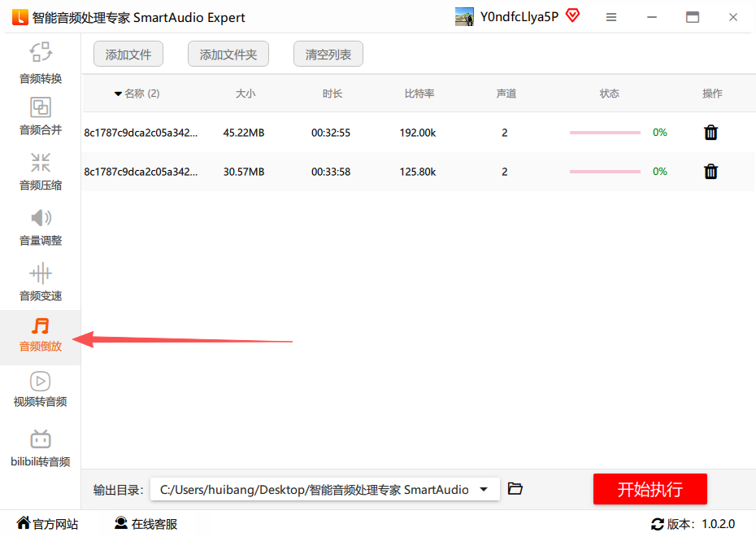This screenshot has height=537, width=756.
Task: Open the 官方网站 official website link
Action: tap(47, 524)
